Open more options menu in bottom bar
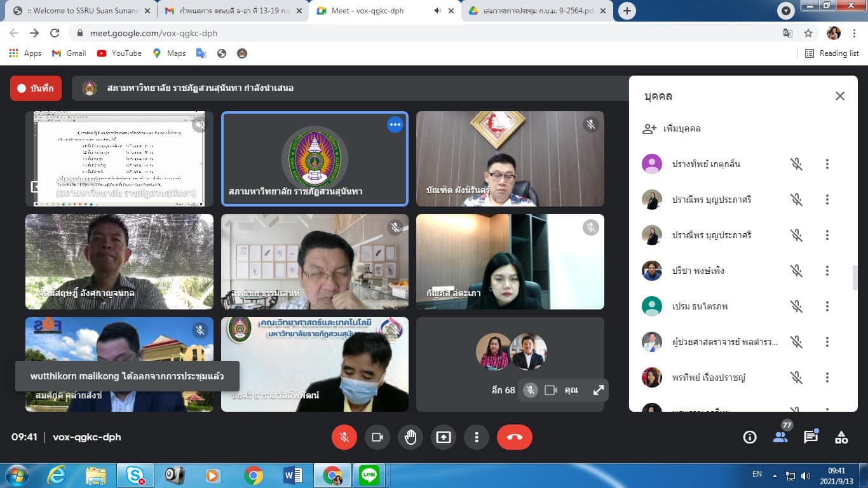 click(x=477, y=437)
